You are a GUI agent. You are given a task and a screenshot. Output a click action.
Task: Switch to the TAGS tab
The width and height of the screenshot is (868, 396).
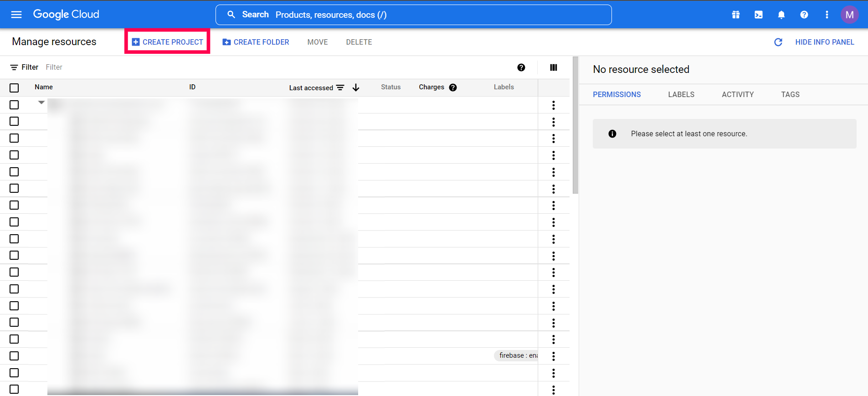click(x=791, y=94)
